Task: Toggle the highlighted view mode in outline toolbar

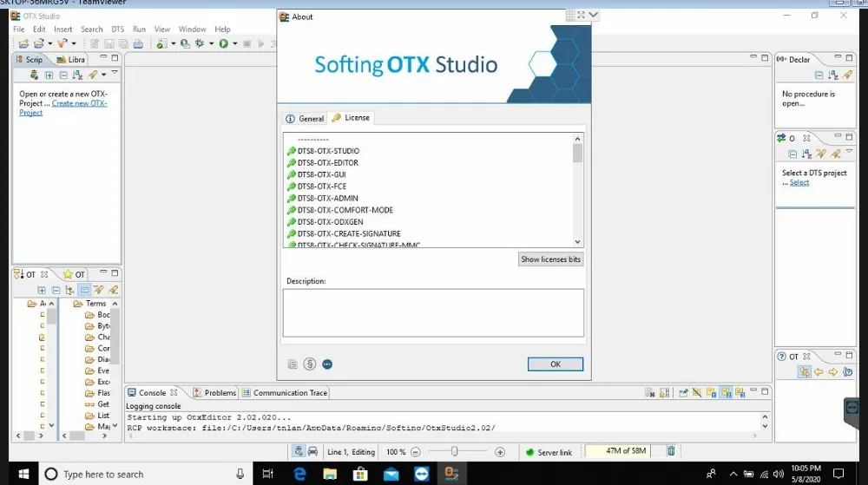Action: pos(84,290)
